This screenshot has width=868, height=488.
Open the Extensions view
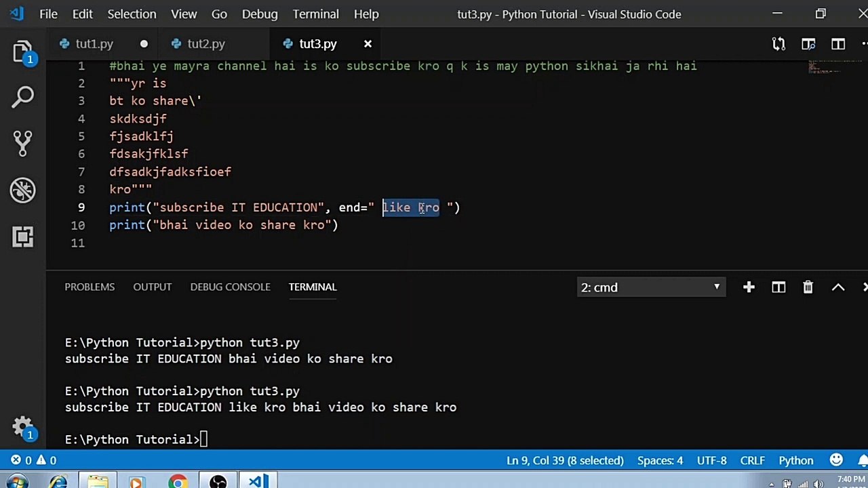coord(22,236)
